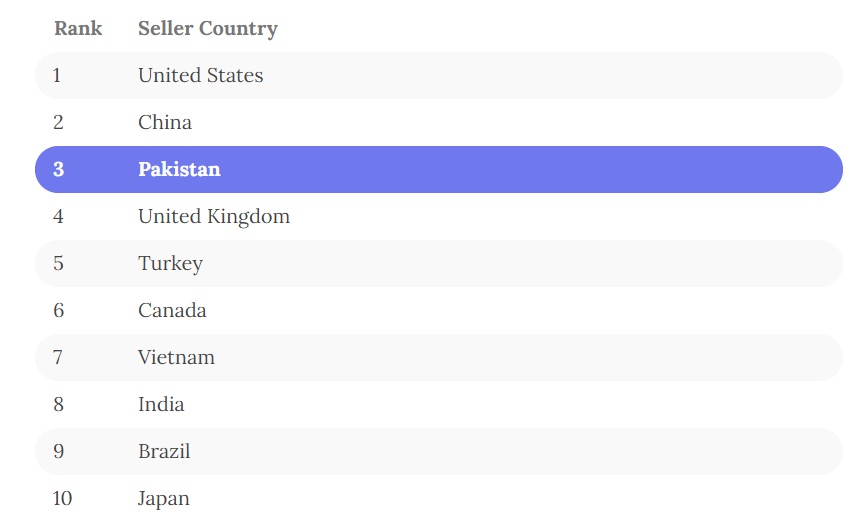This screenshot has height=525, width=845.
Task: Click the Canada country cell
Action: coord(172,310)
